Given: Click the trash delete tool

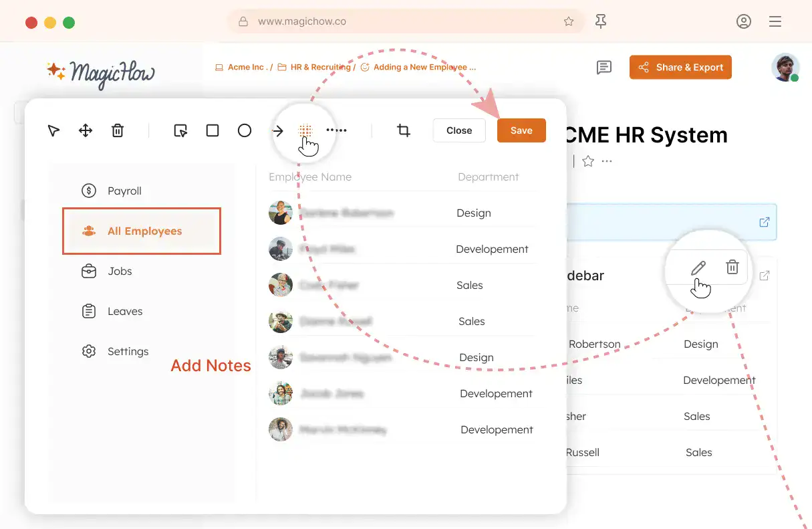Looking at the screenshot, I should pos(118,130).
